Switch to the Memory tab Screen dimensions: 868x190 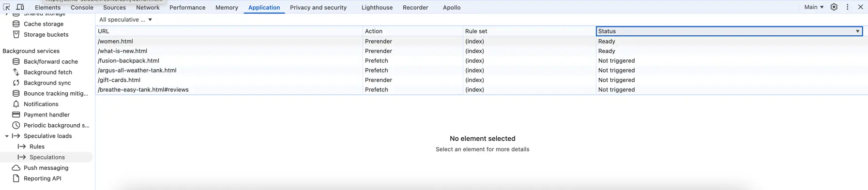tap(227, 7)
